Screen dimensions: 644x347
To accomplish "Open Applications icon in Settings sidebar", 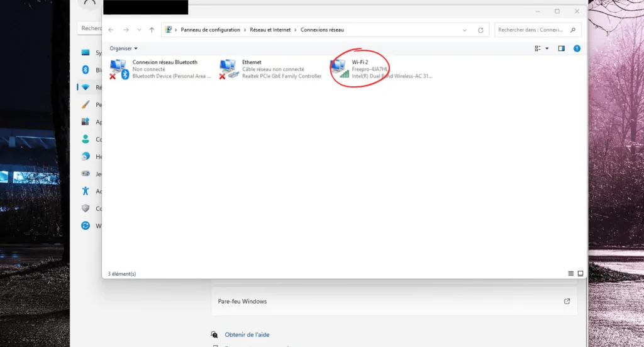I will [86, 122].
